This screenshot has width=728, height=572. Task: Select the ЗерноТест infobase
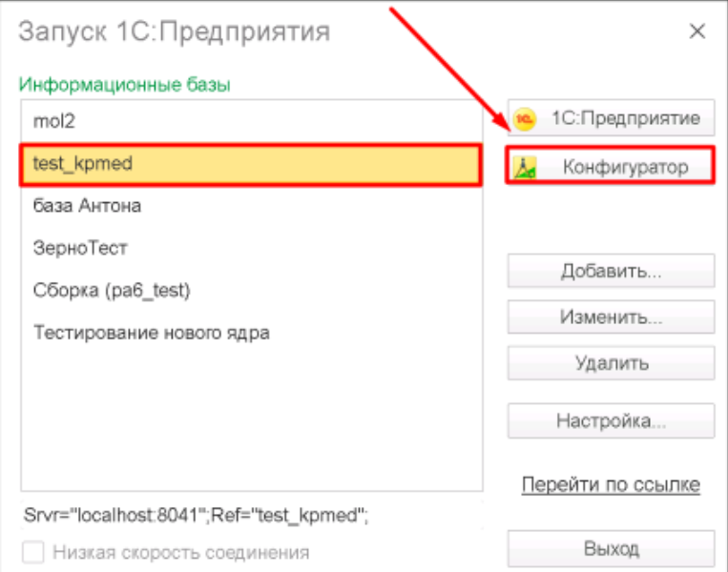(251, 248)
